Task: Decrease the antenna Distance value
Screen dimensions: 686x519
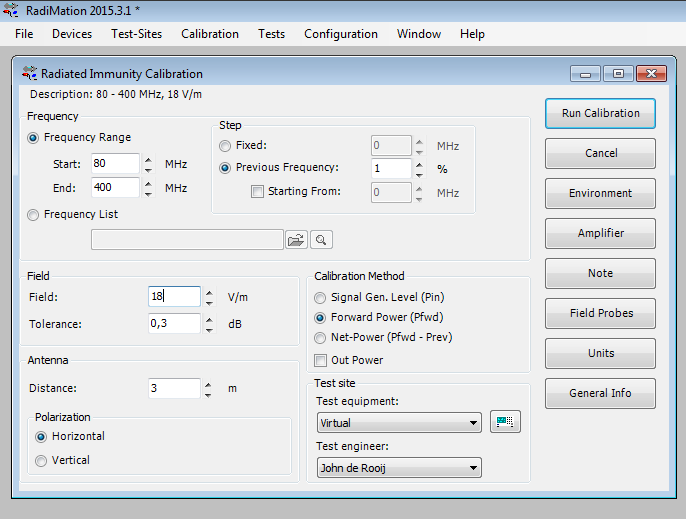Action: [x=208, y=394]
